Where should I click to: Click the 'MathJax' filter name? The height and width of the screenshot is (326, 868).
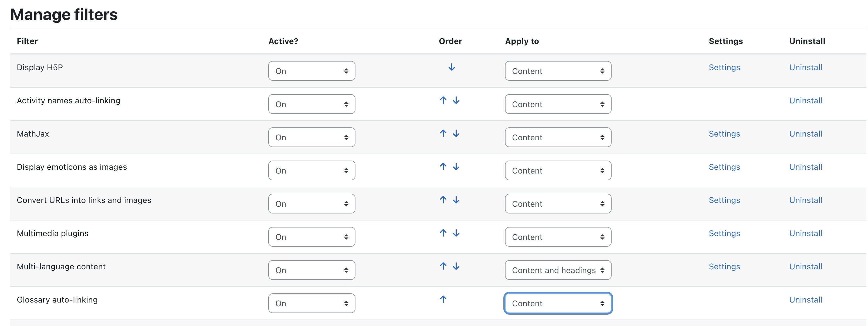[33, 134]
